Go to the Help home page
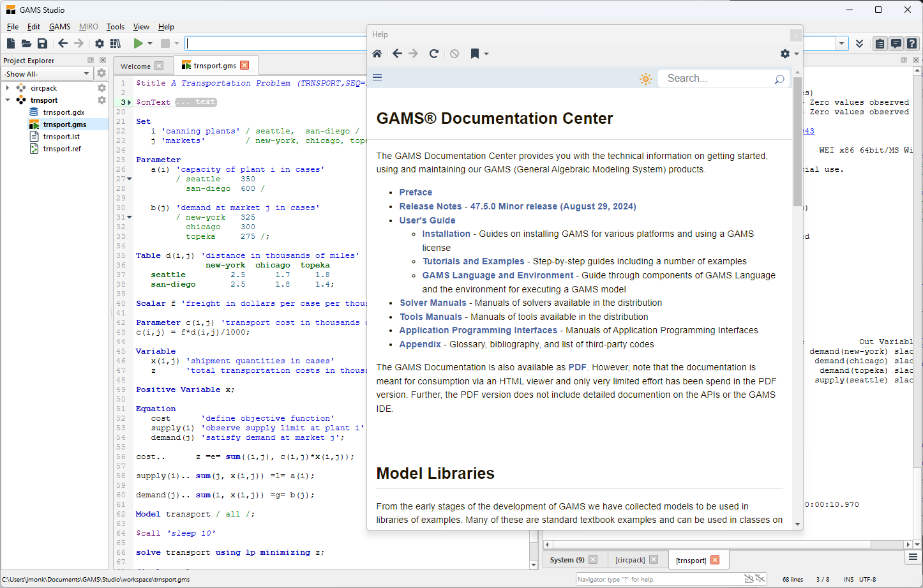Screen dimensions: 923x588 pyautogui.click(x=377, y=54)
